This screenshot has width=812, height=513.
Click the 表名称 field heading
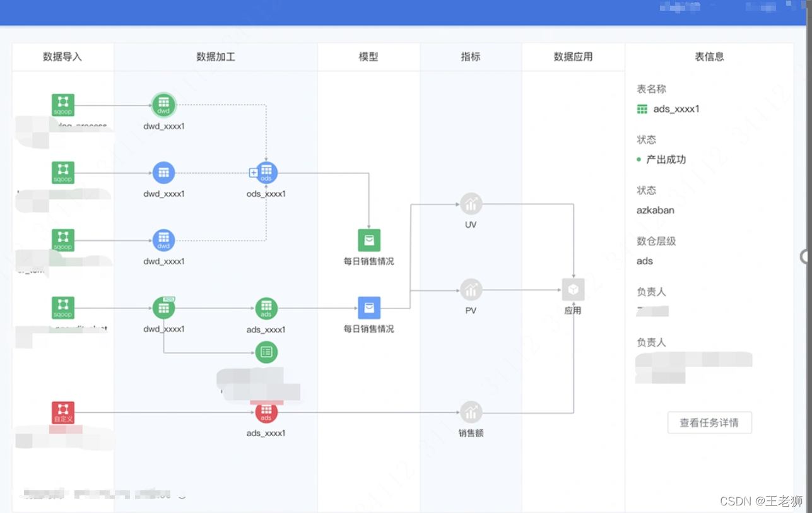tap(652, 89)
